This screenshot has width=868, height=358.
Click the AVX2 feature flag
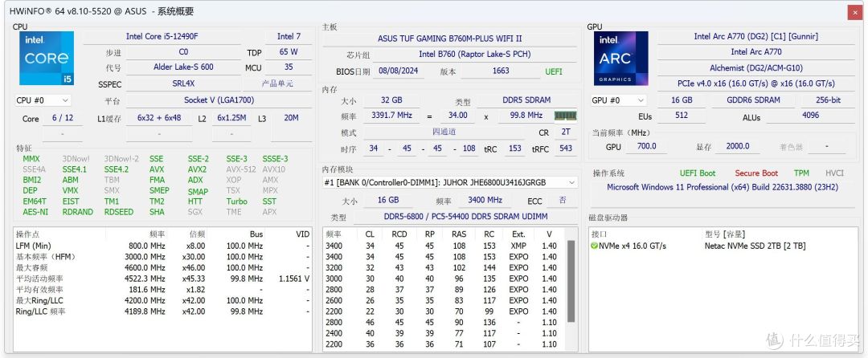click(x=197, y=169)
